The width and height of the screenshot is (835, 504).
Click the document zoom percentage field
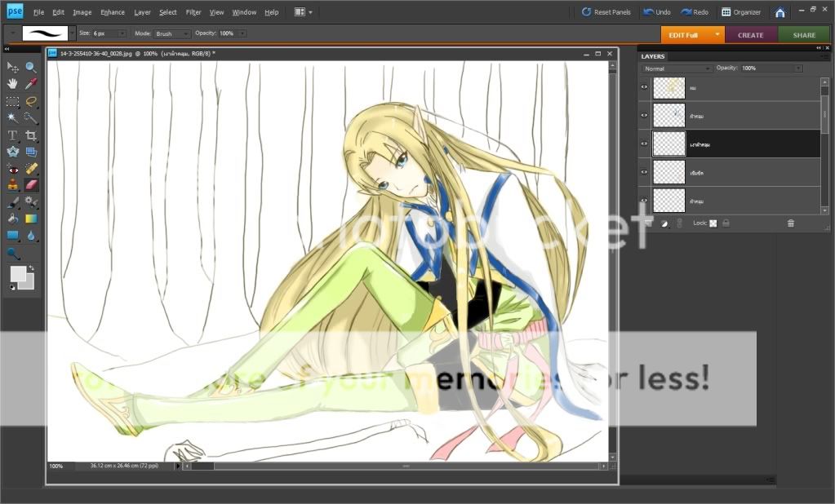pos(56,466)
